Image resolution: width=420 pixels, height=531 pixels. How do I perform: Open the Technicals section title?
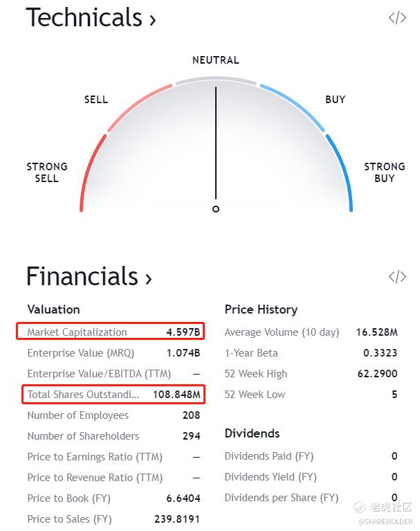pos(84,17)
